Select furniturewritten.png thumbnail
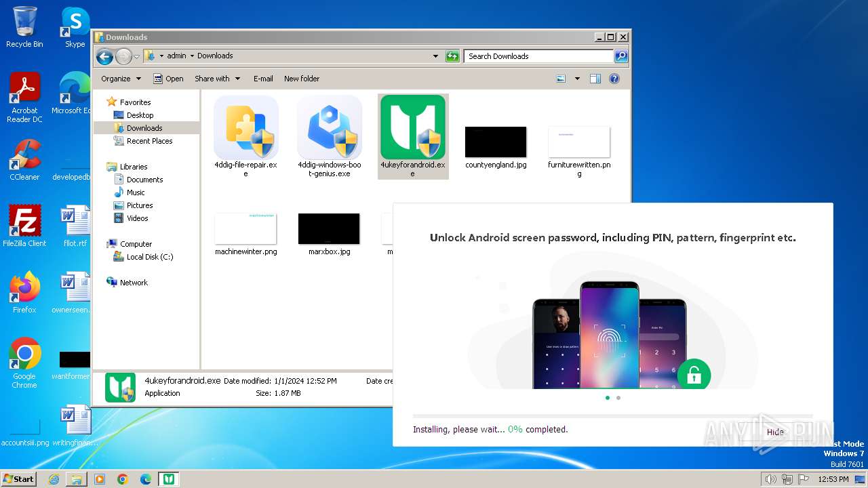868x488 pixels. 579,142
